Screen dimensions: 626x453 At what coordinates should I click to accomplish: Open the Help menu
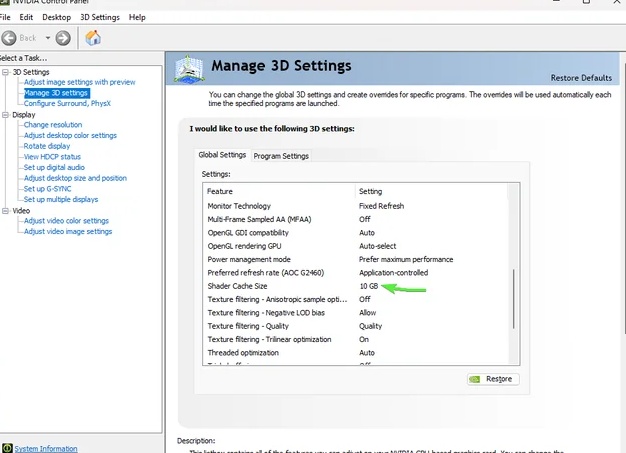(137, 17)
